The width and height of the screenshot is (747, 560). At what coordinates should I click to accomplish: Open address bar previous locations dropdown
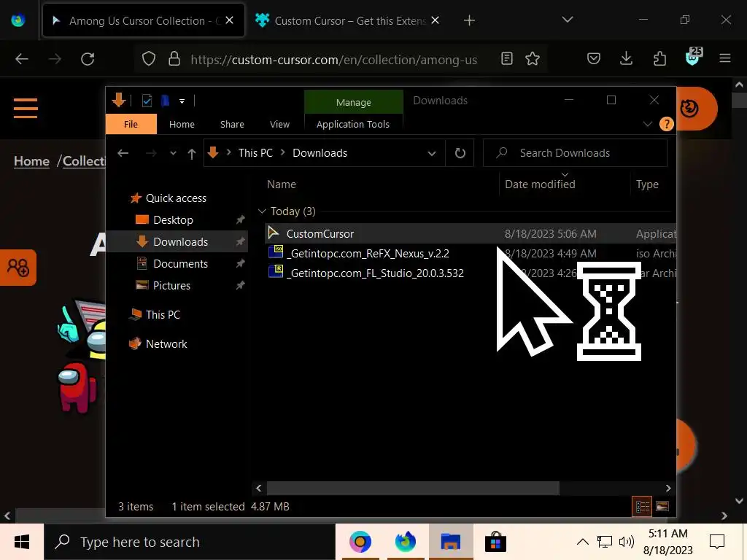[x=432, y=153]
